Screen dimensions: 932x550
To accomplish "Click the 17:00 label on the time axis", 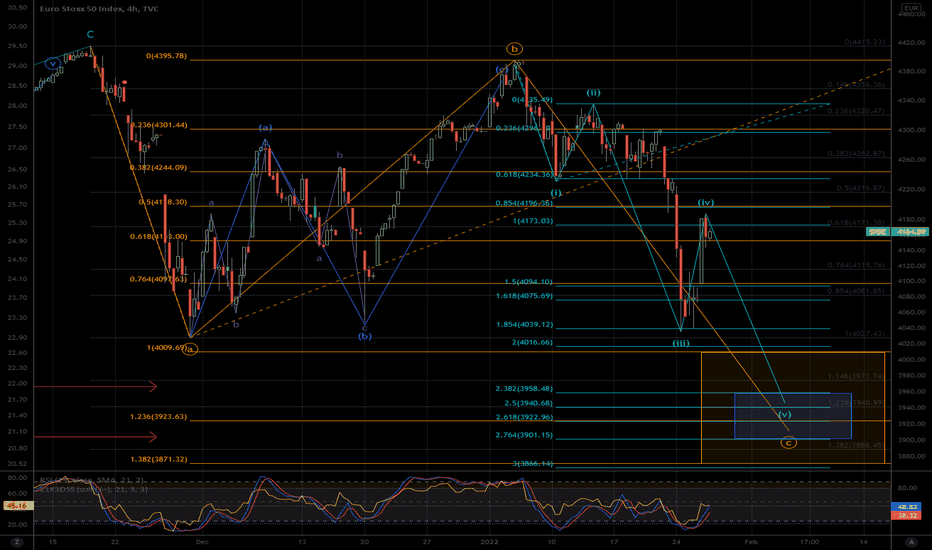I will tap(810, 542).
